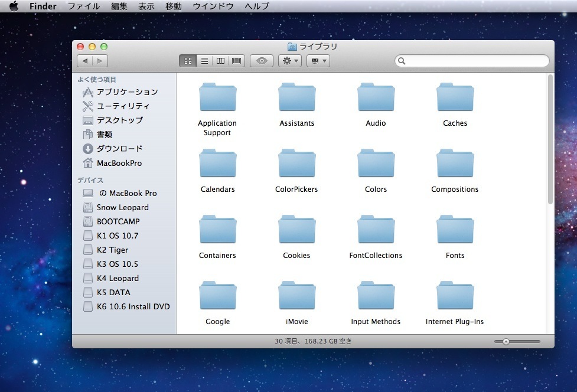
Task: Adjust the icon size slider
Action: point(506,341)
